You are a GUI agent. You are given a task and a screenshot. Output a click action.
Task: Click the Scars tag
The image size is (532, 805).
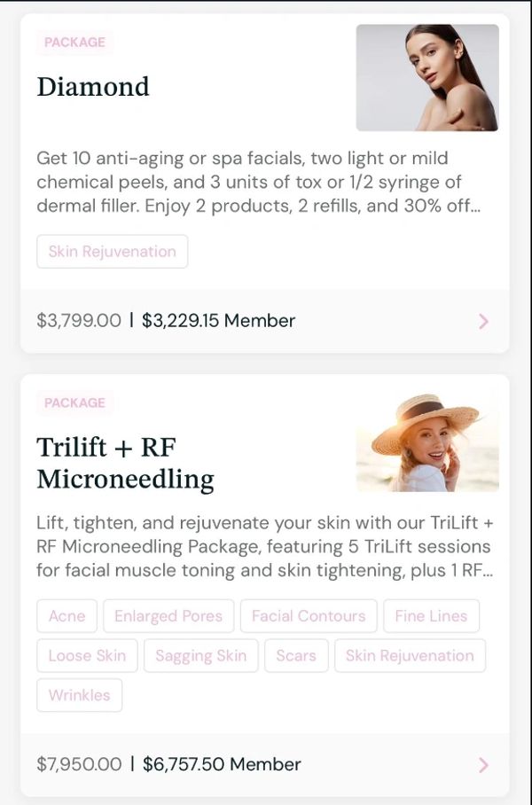(296, 656)
